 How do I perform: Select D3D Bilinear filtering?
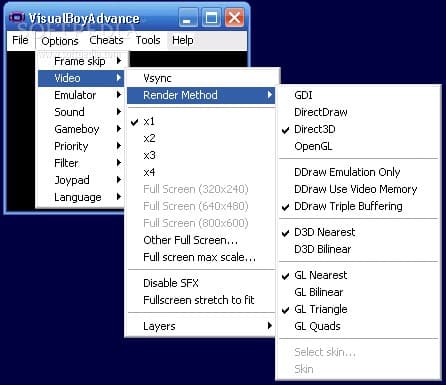point(358,249)
